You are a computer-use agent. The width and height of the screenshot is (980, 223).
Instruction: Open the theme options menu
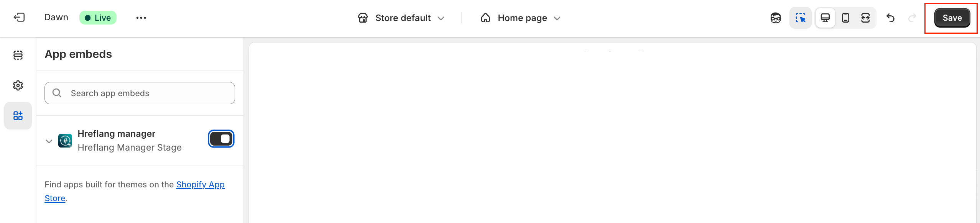(141, 17)
